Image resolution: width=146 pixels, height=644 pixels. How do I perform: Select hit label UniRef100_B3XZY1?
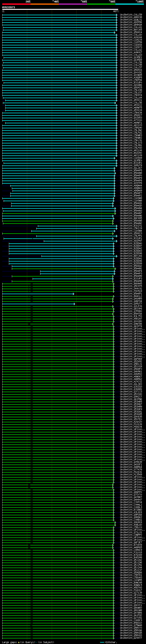click(x=131, y=226)
